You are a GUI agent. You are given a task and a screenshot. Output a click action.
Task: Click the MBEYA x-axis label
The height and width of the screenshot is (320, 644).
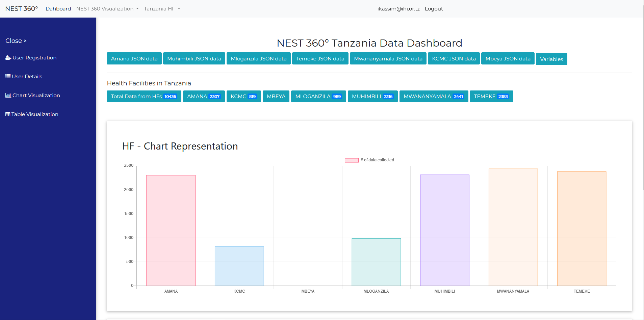click(308, 291)
